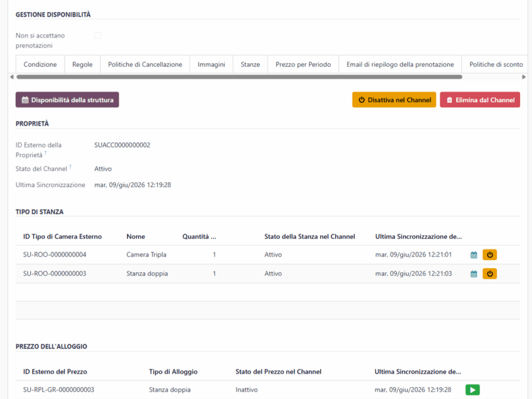Sort room table by Nome column
This screenshot has height=399, width=532.
(x=136, y=236)
